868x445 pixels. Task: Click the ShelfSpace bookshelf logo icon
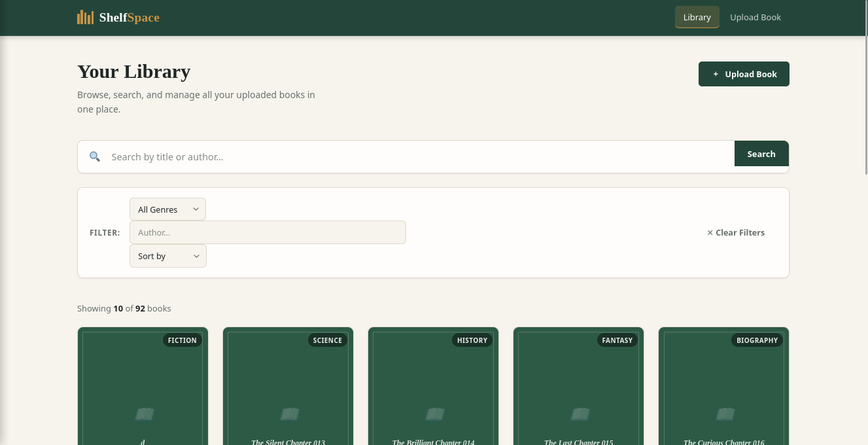click(x=85, y=18)
